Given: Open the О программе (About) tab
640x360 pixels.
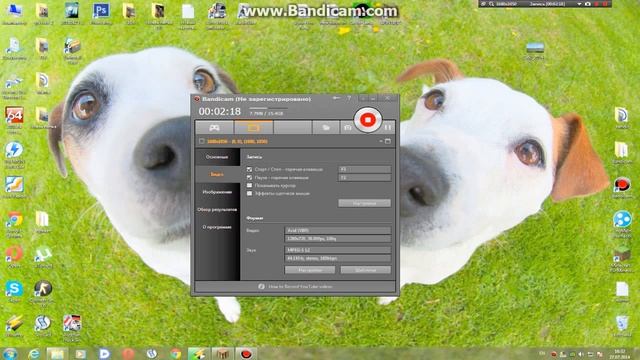Looking at the screenshot, I should [217, 227].
